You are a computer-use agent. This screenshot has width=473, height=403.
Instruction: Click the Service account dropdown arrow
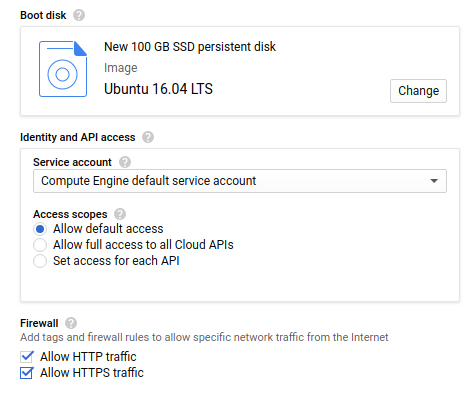[434, 181]
